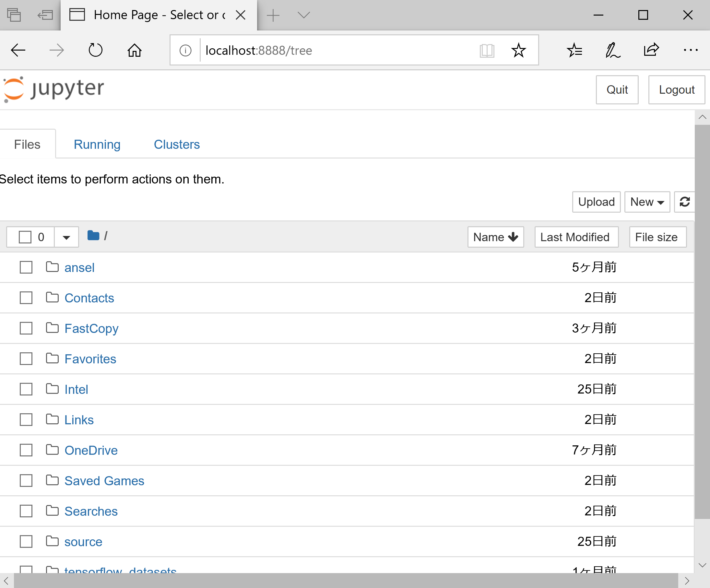Click the browser forward arrow

point(56,50)
